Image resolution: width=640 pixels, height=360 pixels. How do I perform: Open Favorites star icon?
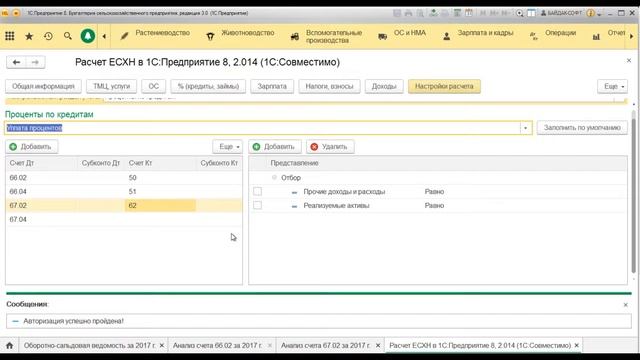coord(29,36)
